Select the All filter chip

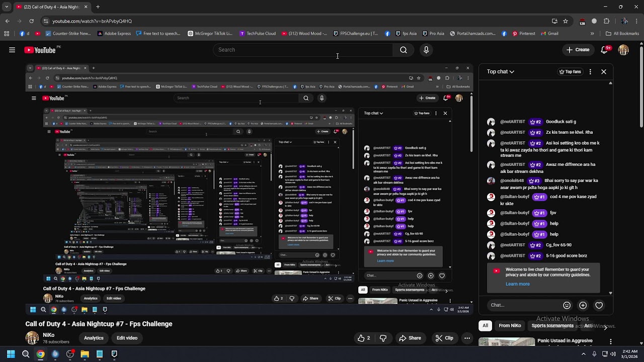point(485,326)
